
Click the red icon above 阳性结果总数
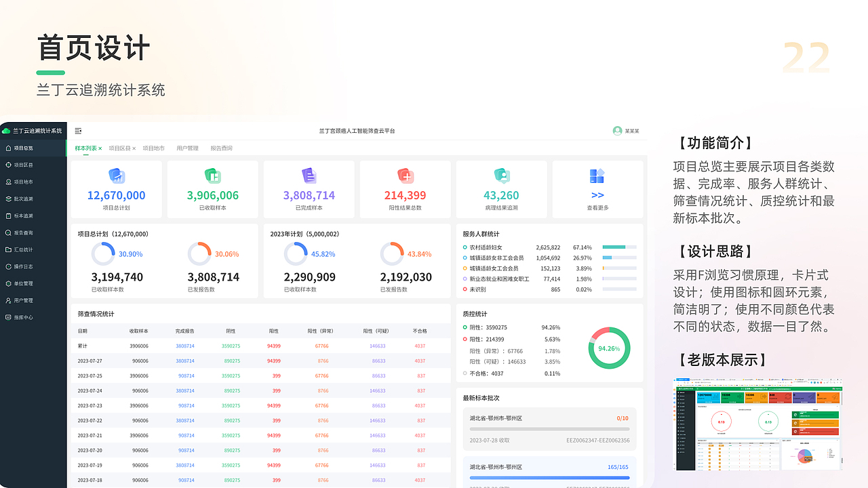click(406, 176)
